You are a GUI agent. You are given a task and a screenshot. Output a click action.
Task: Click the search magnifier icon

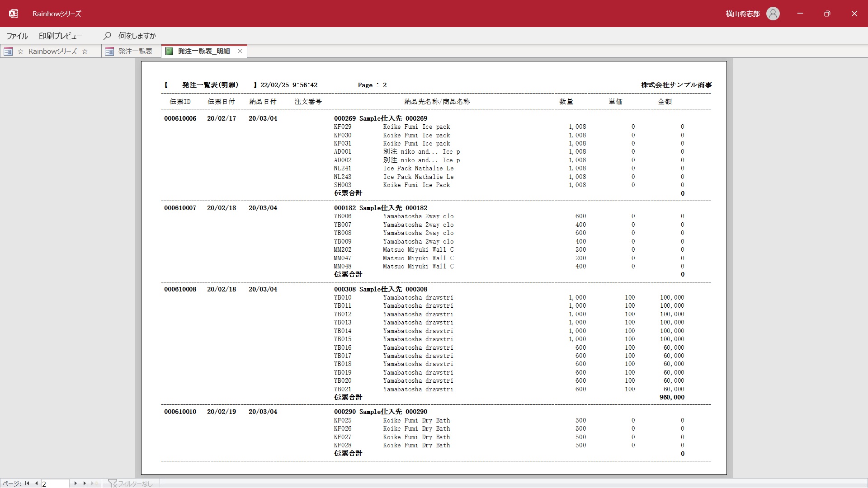click(x=107, y=36)
